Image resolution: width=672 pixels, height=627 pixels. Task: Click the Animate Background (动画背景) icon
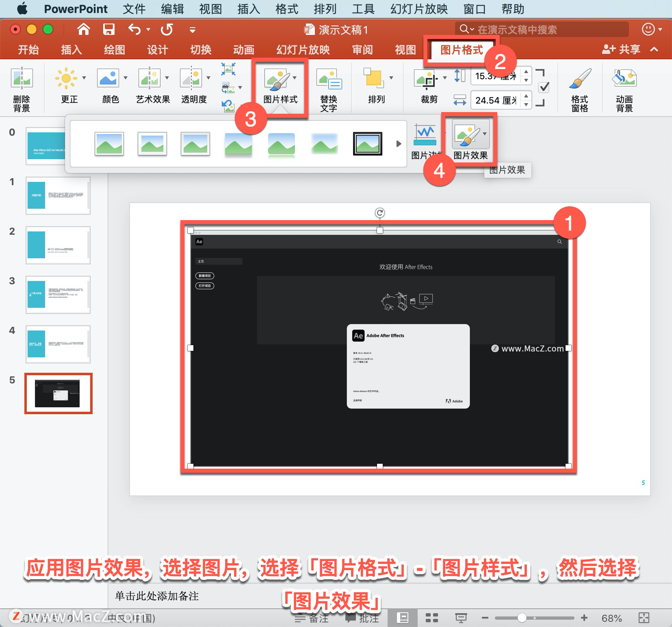(x=624, y=78)
